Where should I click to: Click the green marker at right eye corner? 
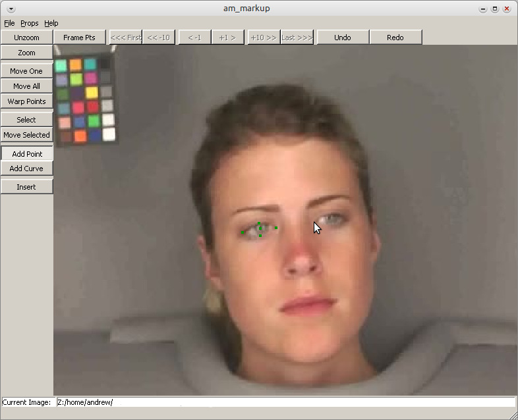(276, 228)
